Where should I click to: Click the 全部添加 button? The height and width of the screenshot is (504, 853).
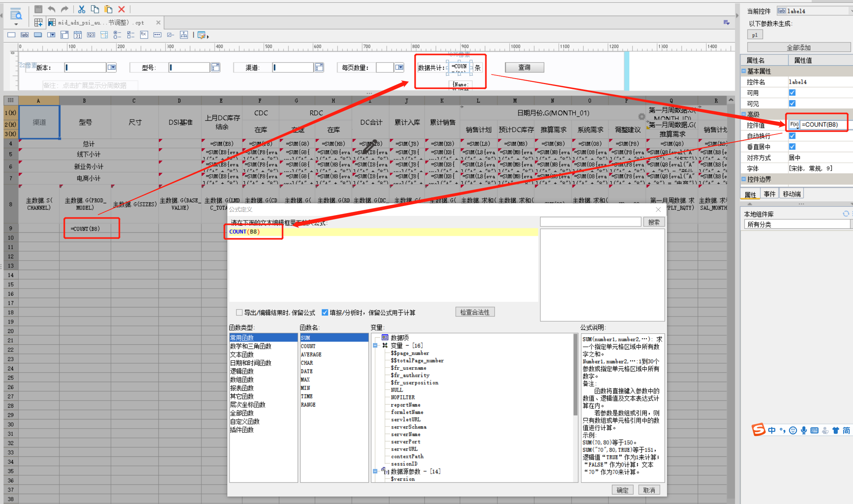click(798, 48)
